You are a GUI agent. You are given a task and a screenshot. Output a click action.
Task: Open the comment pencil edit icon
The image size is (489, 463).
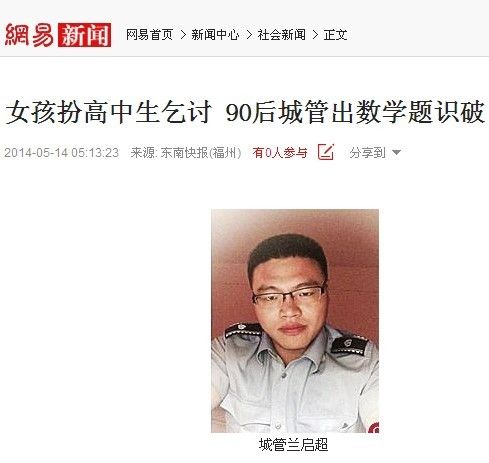coord(326,152)
